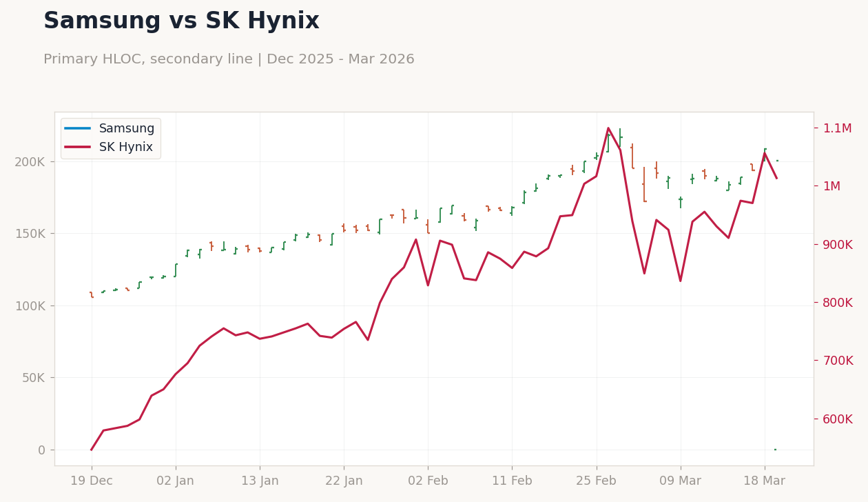Click the crimson SK Hynix legend line swatch
The width and height of the screenshot is (868, 502).
tap(77, 147)
